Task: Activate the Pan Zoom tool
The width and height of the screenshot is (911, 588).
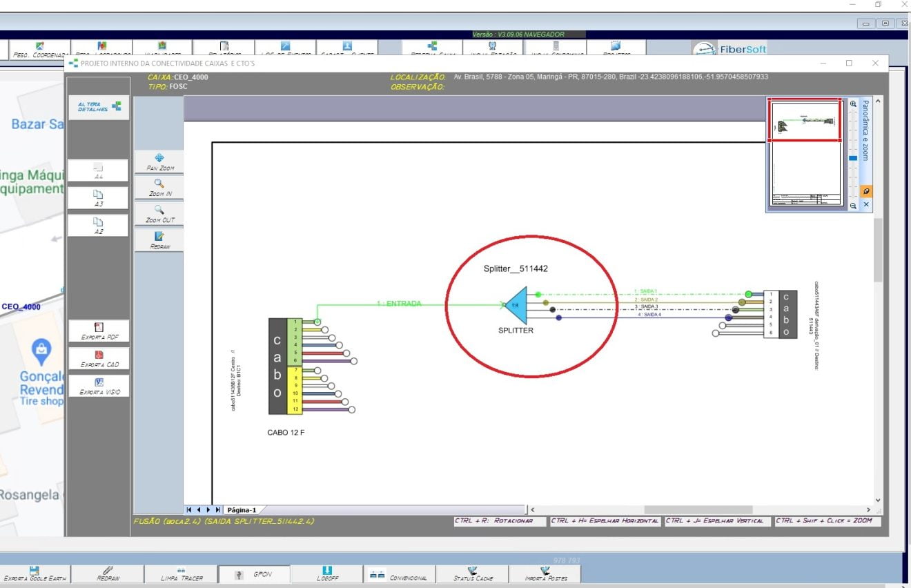Action: [x=159, y=161]
